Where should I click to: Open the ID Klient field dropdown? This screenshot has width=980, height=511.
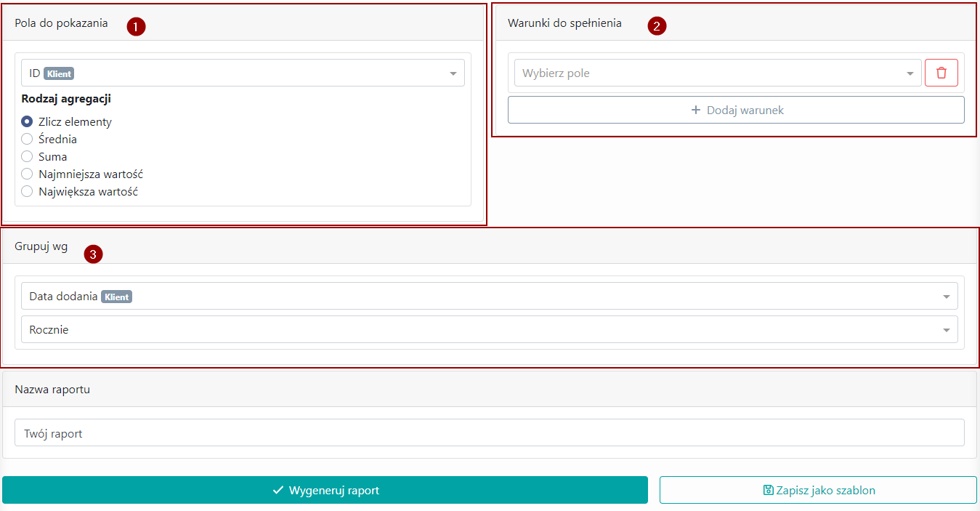pyautogui.click(x=243, y=73)
